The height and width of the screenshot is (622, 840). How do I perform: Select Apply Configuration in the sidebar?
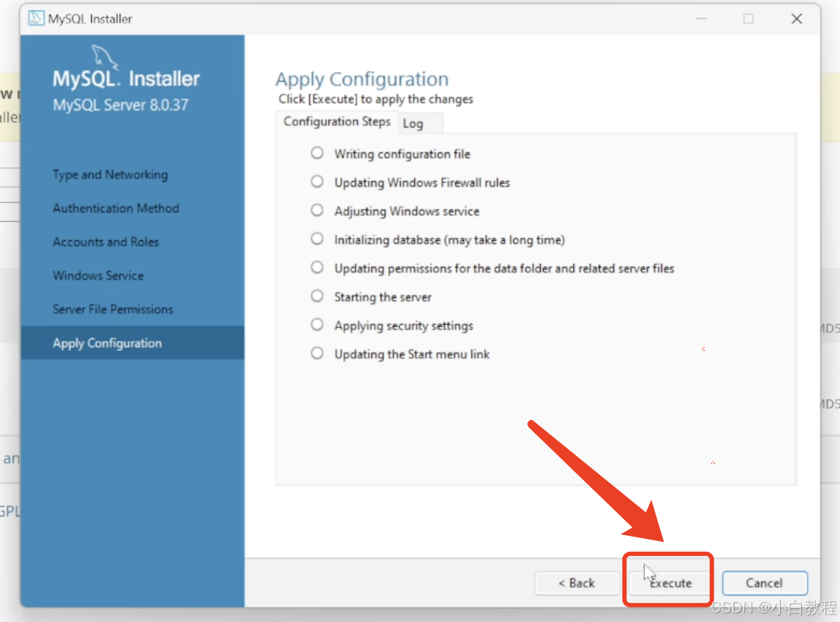(x=132, y=343)
